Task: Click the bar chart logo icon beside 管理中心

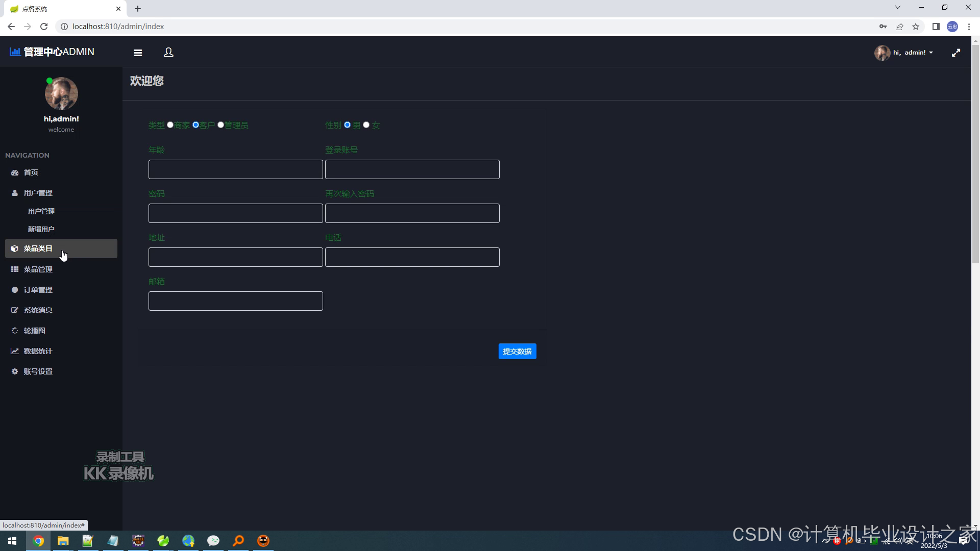Action: click(x=15, y=52)
